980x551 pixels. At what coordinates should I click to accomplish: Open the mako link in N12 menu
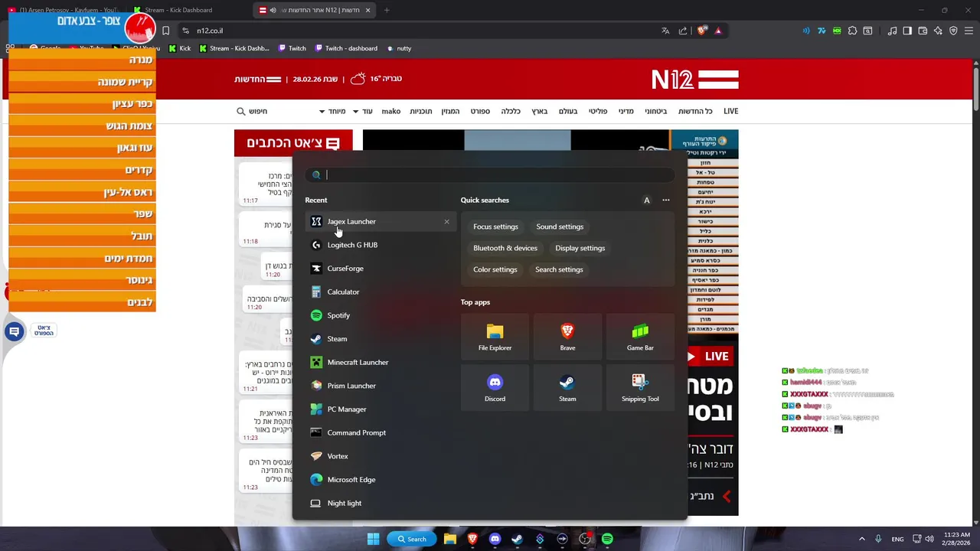click(391, 111)
